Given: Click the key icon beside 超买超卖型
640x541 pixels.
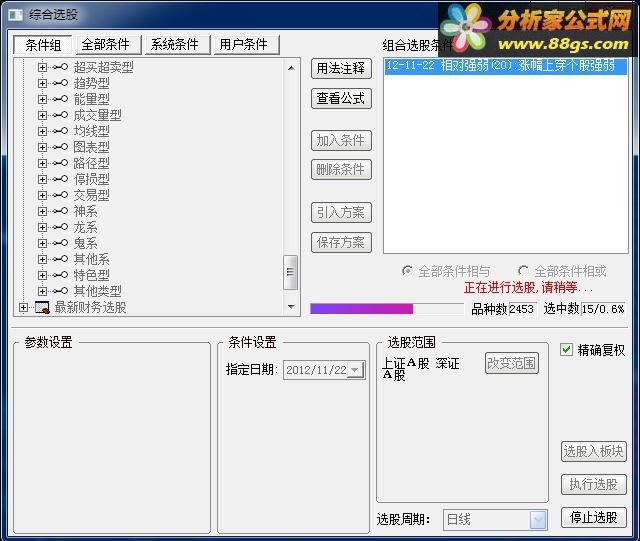Looking at the screenshot, I should pyautogui.click(x=60, y=67).
